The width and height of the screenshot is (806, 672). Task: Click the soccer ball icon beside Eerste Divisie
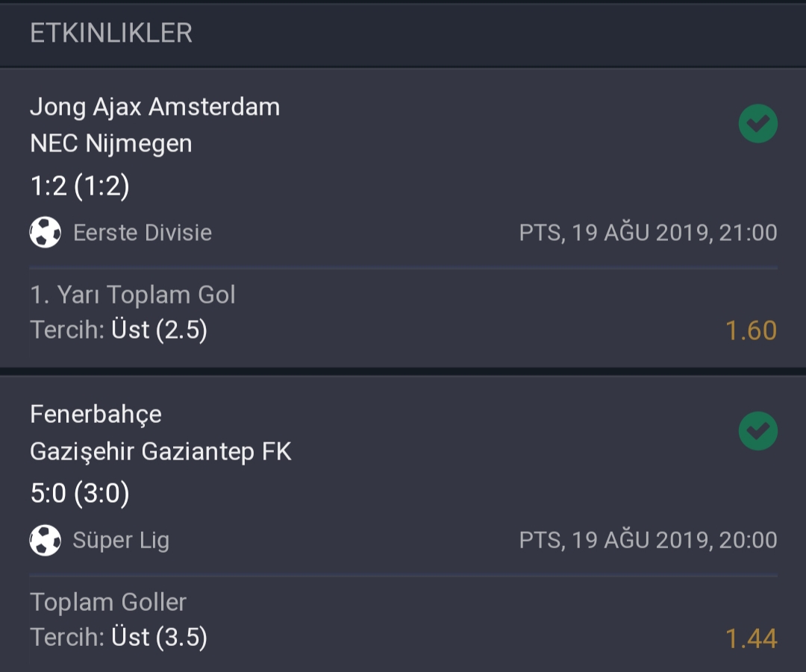point(46,232)
